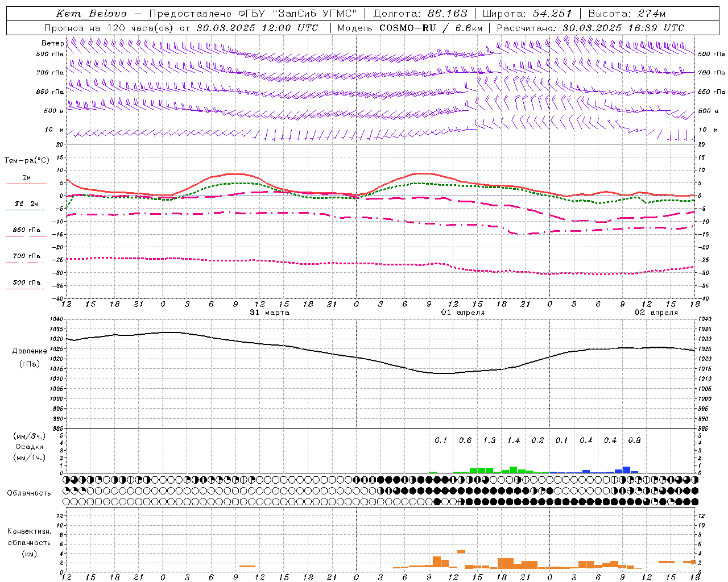
Task: Click the Прогноз на 120 часа(ов) text
Action: click(x=110, y=28)
